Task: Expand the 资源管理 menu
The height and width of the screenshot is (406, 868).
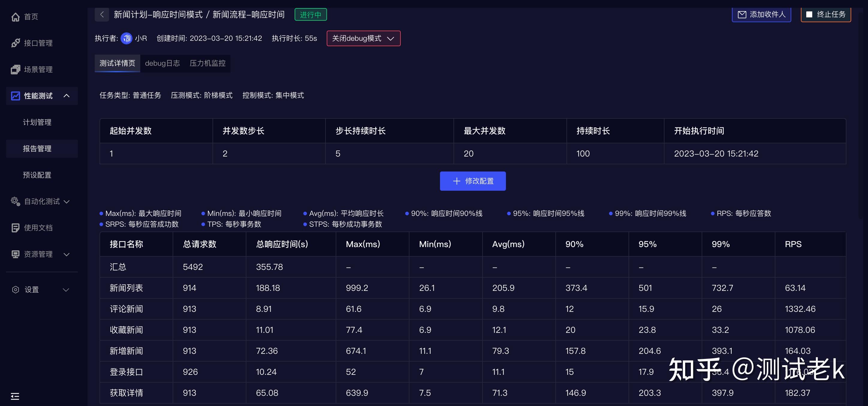Action: (x=66, y=255)
